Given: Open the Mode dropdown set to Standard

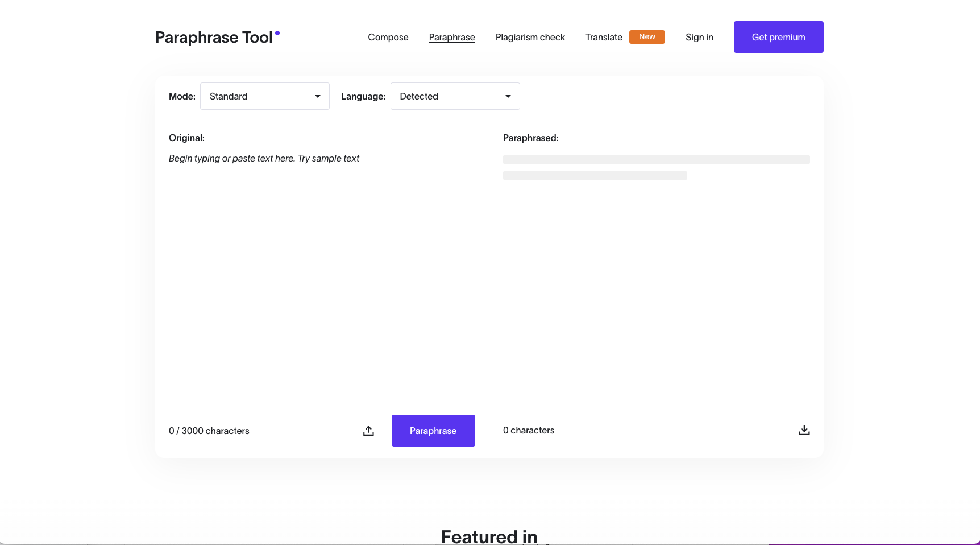Looking at the screenshot, I should click(x=265, y=96).
